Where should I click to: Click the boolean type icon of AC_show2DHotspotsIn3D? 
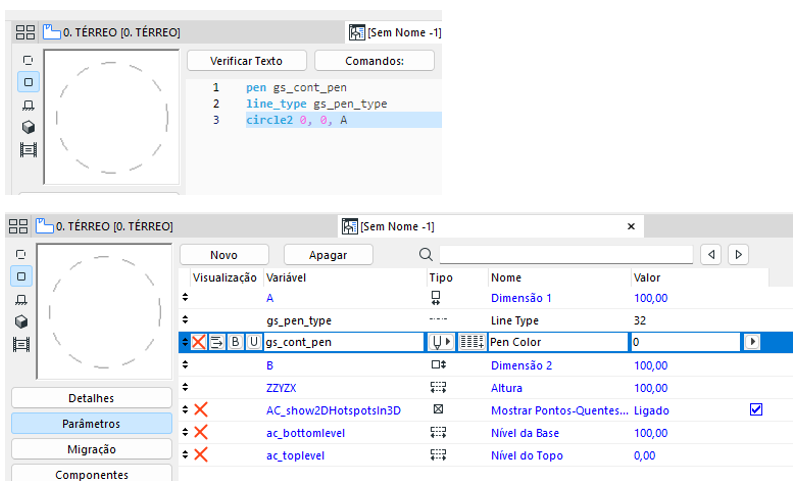pos(438,409)
